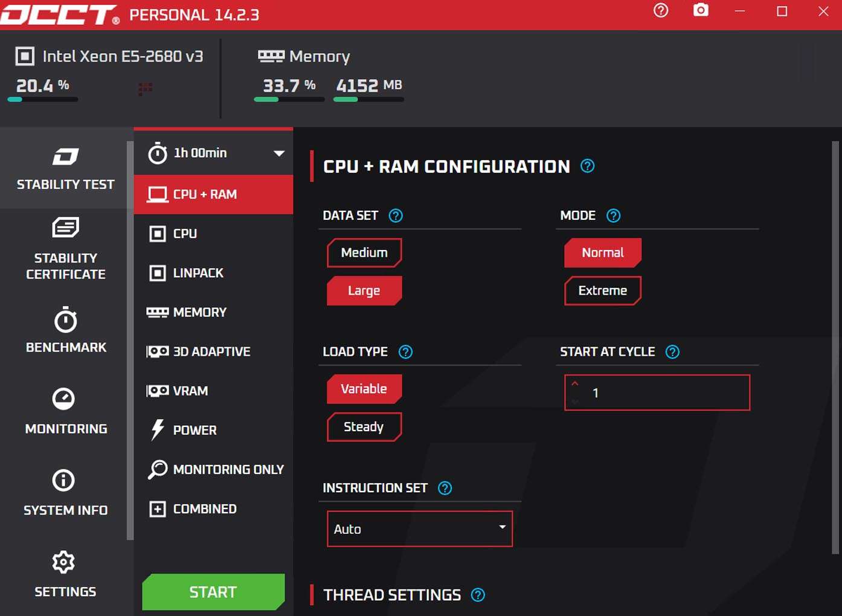Click help icon beside Data Set

(396, 216)
